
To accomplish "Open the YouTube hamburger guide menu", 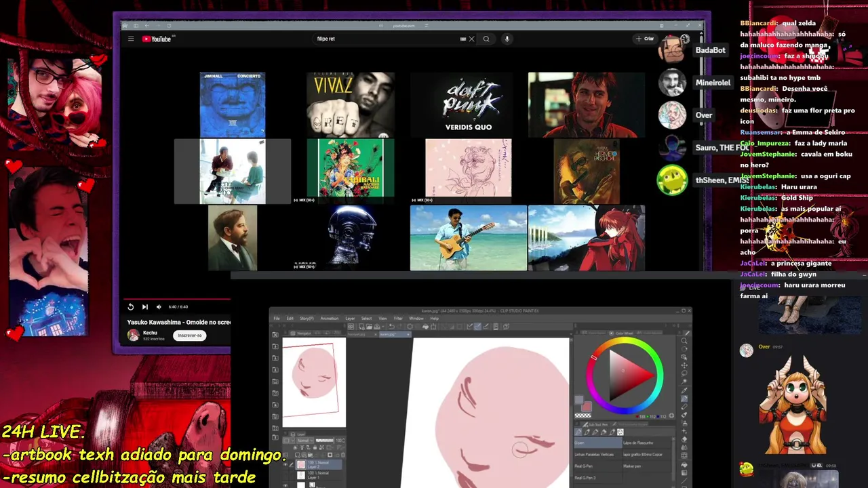I will [x=131, y=39].
